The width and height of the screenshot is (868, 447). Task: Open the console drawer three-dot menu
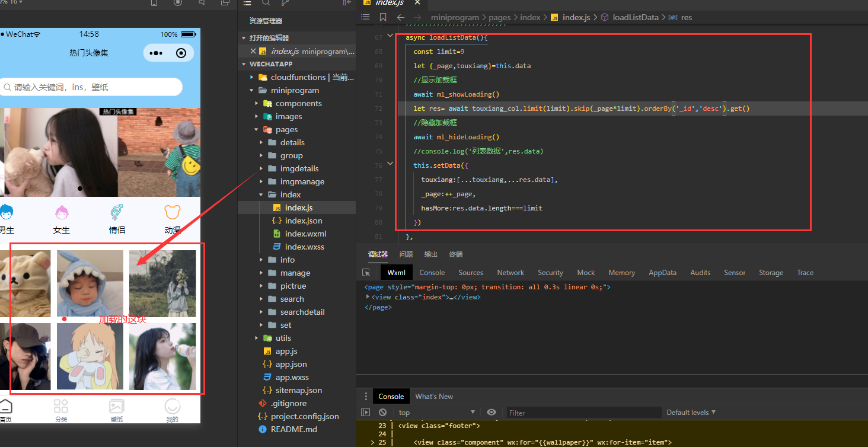click(x=365, y=397)
